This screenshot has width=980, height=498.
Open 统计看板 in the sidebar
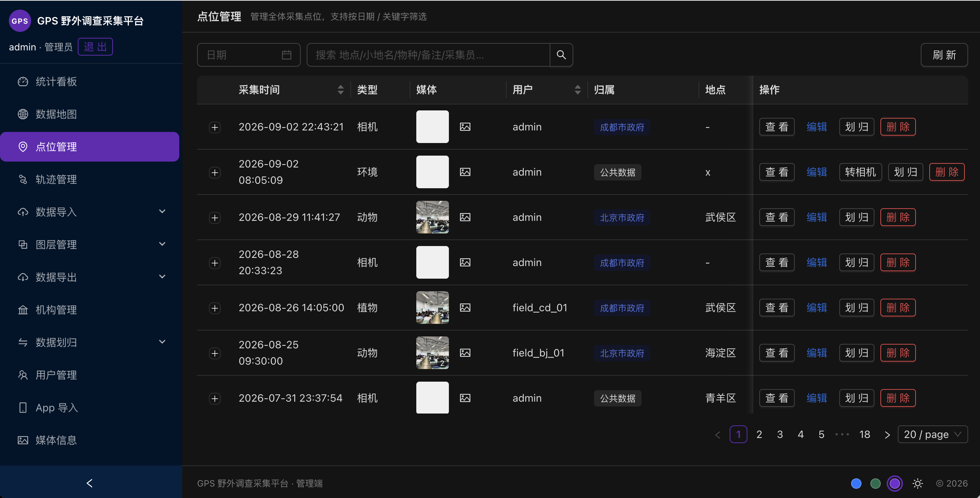pos(90,82)
